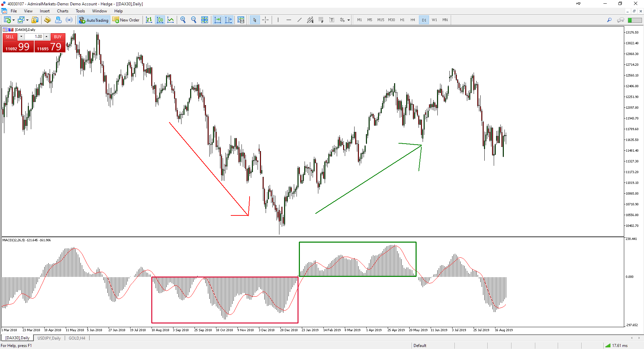
Task: Toggle auto scroll to latest bar
Action: tap(217, 20)
